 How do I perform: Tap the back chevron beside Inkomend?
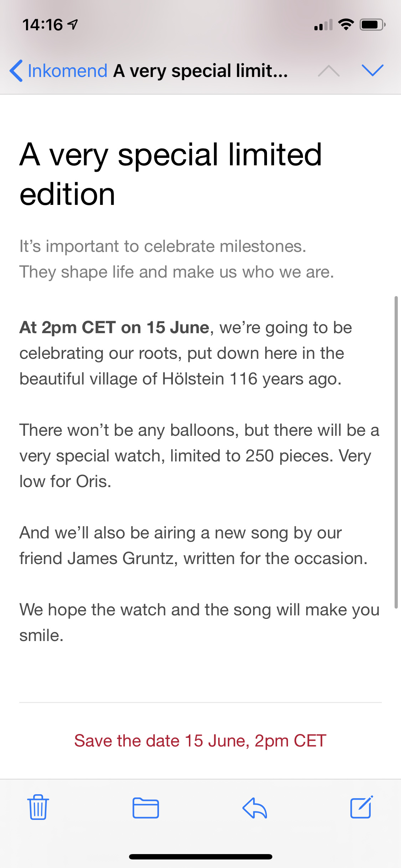coord(16,71)
